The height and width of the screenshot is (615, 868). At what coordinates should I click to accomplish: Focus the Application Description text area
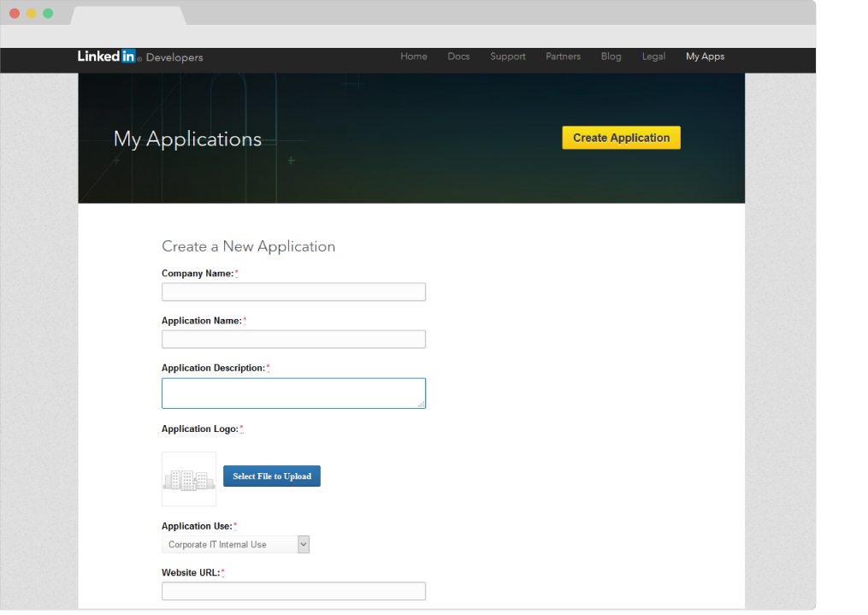(x=293, y=393)
